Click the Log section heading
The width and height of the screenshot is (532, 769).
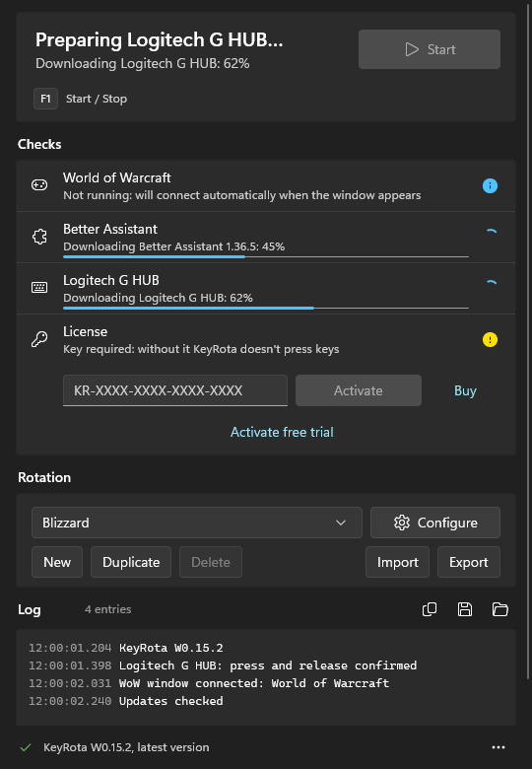coord(30,609)
